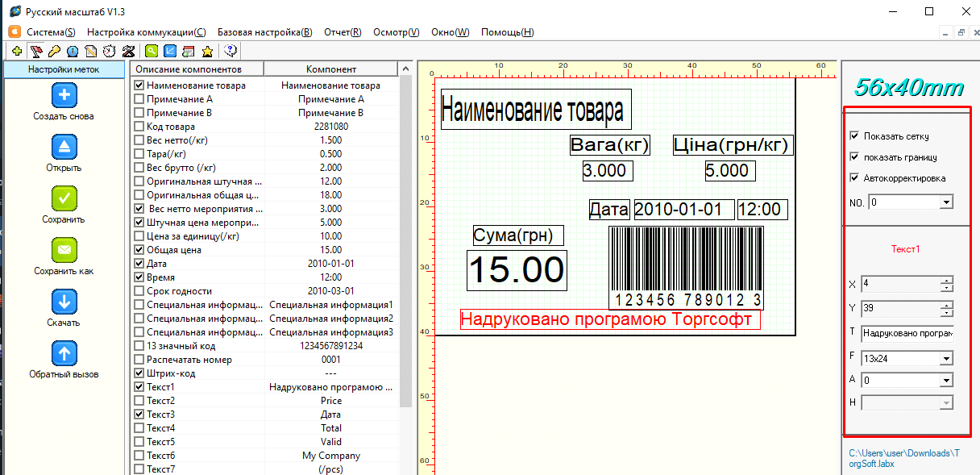The height and width of the screenshot is (475, 980).
Task: Open the stopwatch tool from the toolbar
Action: (x=110, y=51)
